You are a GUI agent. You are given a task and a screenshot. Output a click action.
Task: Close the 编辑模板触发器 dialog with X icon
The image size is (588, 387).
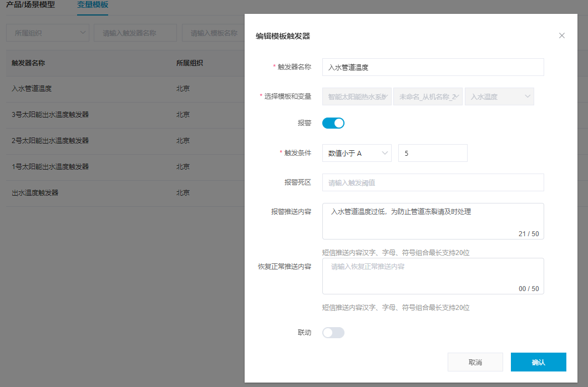561,35
